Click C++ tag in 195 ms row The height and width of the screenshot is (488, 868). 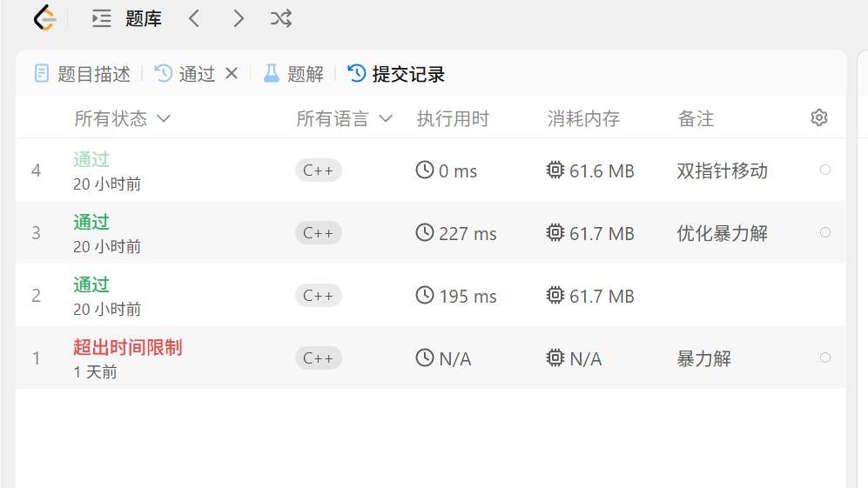pyautogui.click(x=319, y=296)
